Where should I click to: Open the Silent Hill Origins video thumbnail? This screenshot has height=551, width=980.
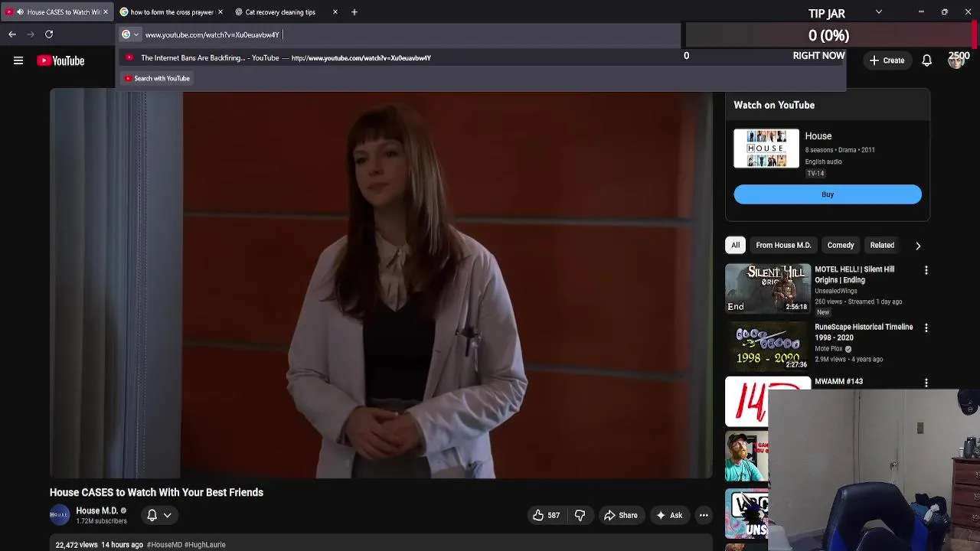pyautogui.click(x=767, y=288)
